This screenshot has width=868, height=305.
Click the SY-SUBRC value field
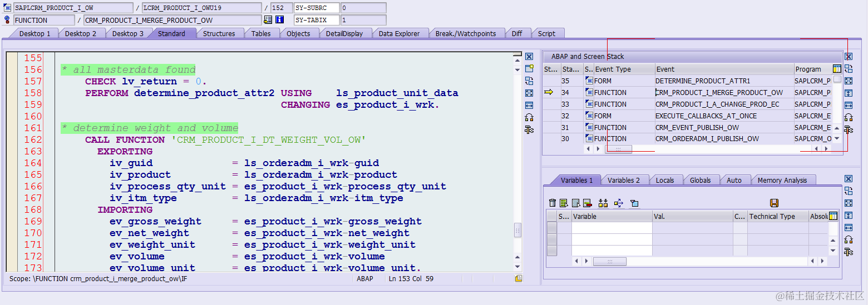(363, 8)
